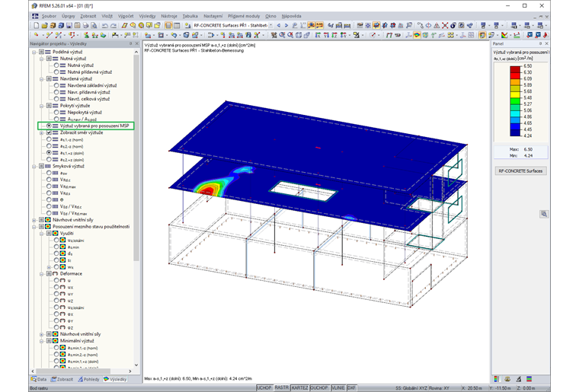Select radio as,2,+z (dolní) under Zobrazit směr
Screen dimensions: 579x392
(x=49, y=159)
